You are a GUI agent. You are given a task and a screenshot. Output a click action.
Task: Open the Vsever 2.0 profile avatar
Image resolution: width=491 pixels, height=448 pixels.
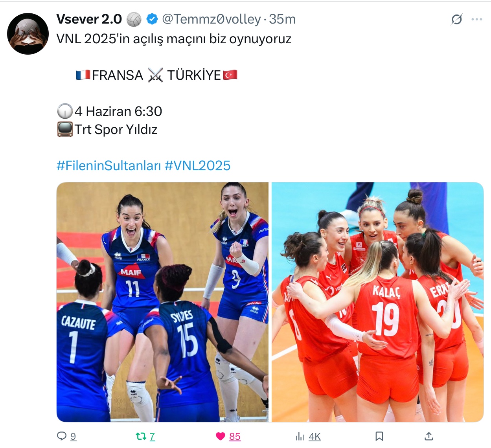pos(28,34)
